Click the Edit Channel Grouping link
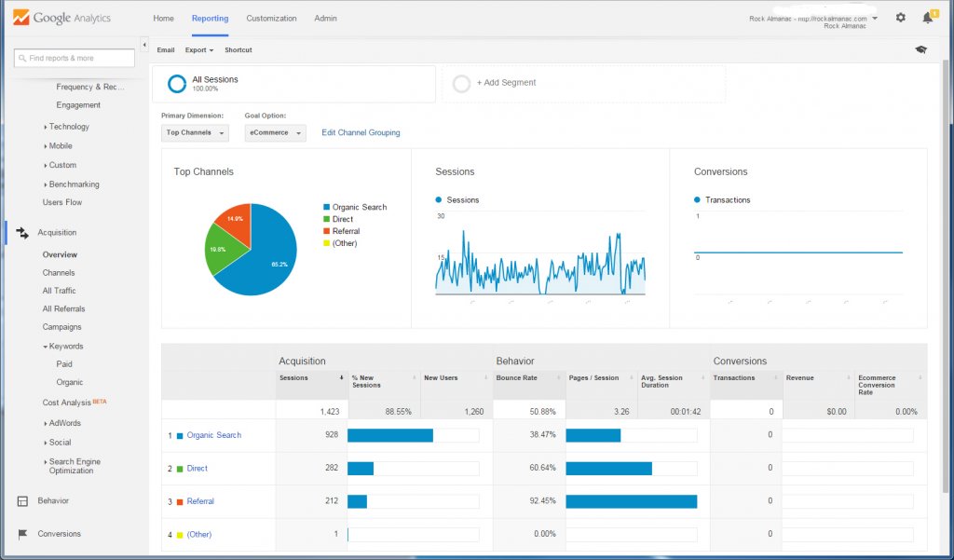Screen dimensions: 954x560 (361, 133)
